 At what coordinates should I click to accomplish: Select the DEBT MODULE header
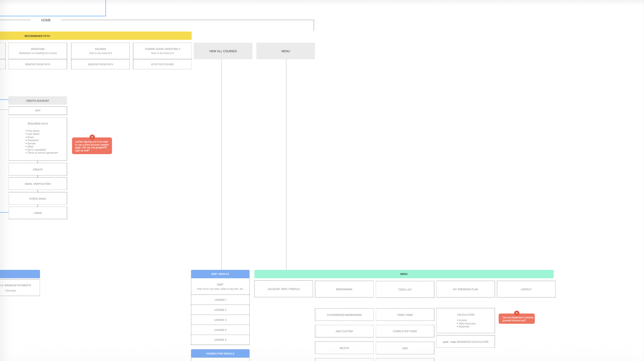point(220,274)
